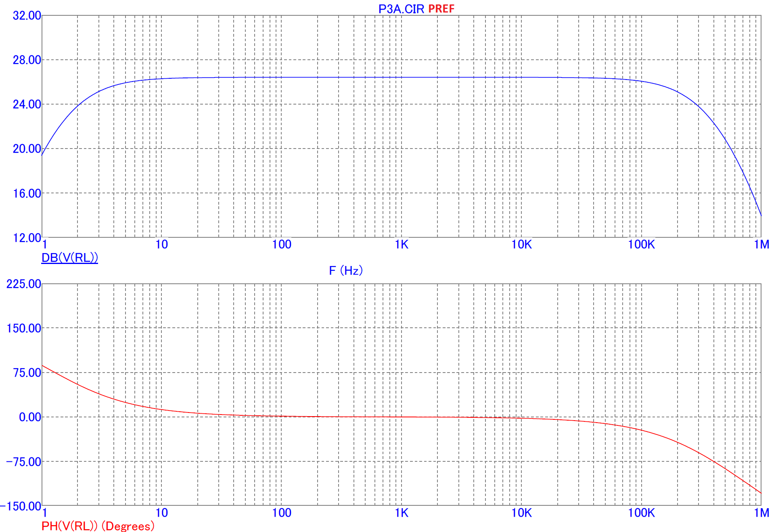
Task: Click the 24.00 gain axis value
Action: tap(27, 105)
